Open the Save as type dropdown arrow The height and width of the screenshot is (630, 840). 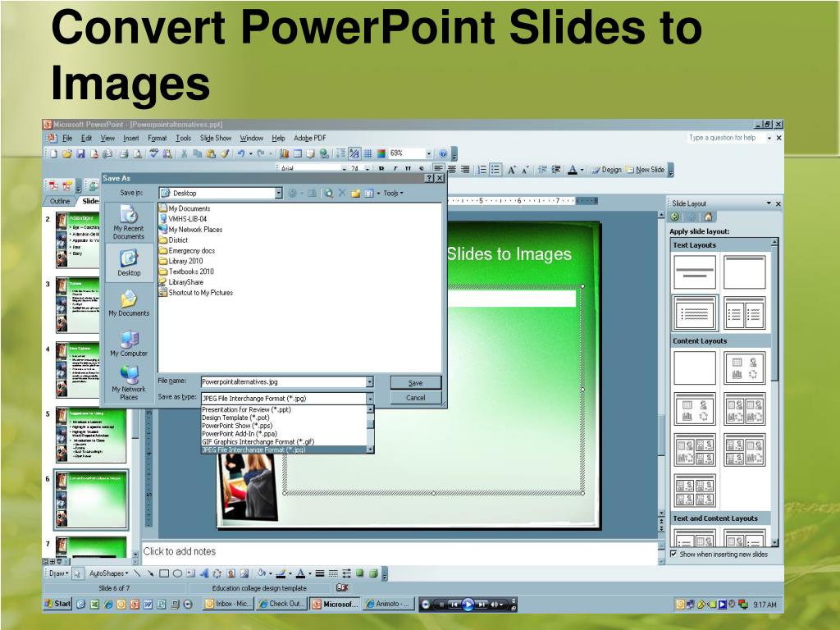(x=370, y=398)
